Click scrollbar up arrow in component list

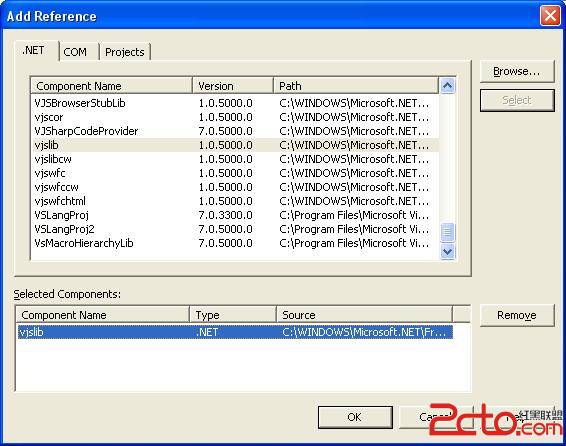point(448,86)
